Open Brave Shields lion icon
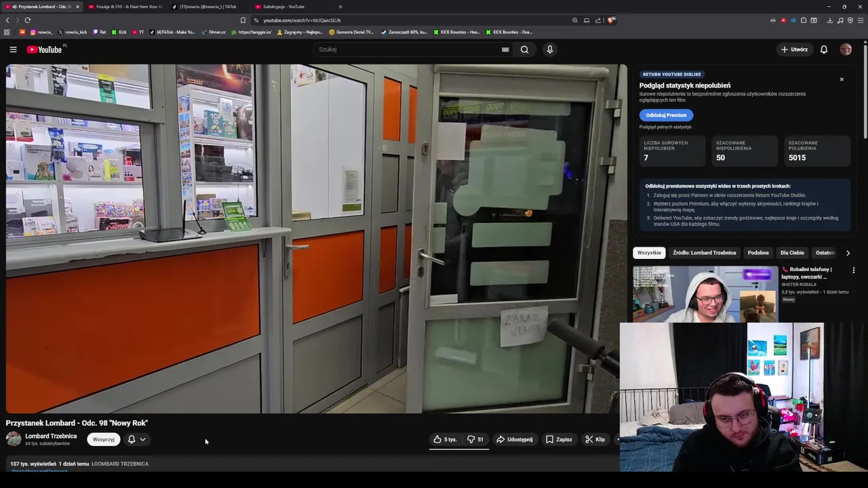 tap(610, 20)
